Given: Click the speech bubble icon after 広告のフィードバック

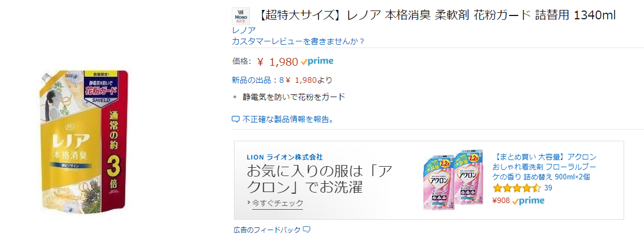Looking at the screenshot, I should (307, 230).
